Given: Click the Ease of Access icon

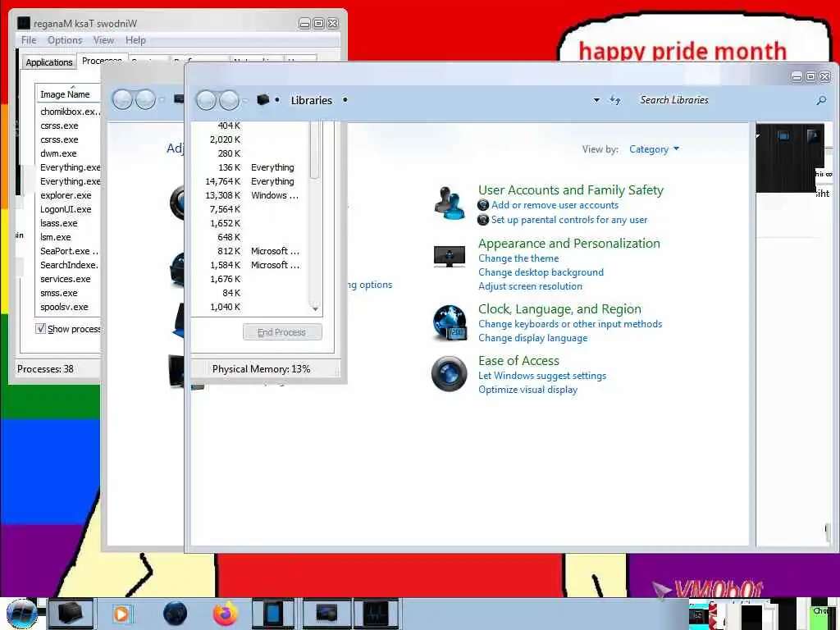Looking at the screenshot, I should tap(449, 374).
